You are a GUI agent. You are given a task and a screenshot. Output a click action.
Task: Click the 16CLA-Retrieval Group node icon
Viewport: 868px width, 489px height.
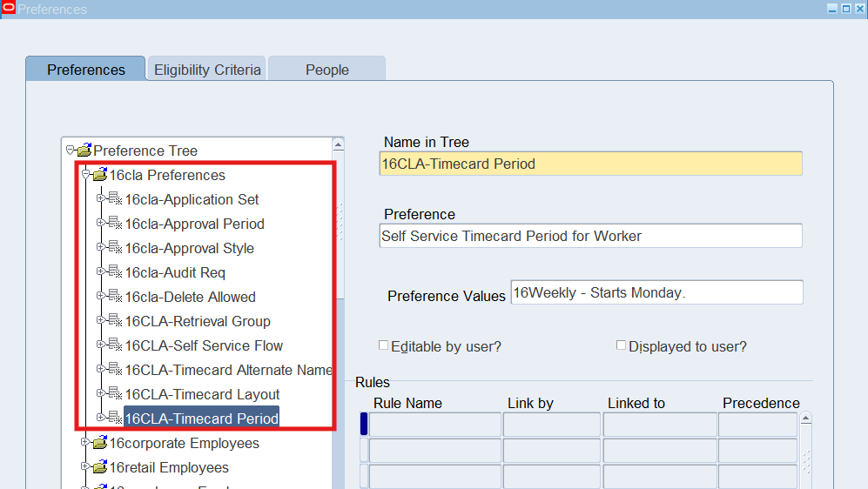pos(115,322)
